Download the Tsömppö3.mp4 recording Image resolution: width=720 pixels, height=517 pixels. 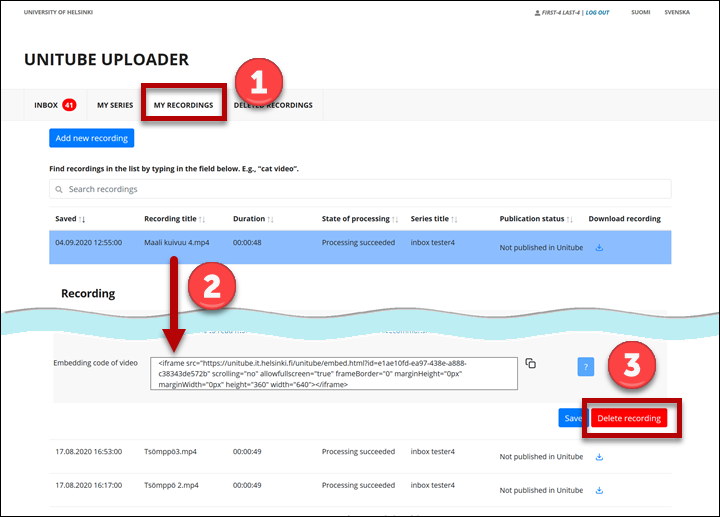599,457
